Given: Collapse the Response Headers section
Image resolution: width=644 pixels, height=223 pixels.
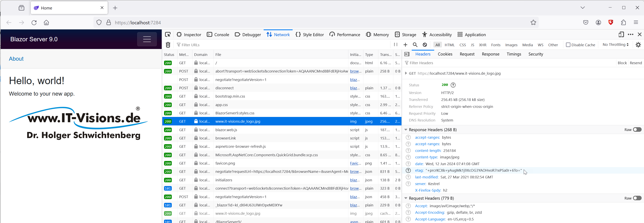Looking at the screenshot, I should (406, 130).
